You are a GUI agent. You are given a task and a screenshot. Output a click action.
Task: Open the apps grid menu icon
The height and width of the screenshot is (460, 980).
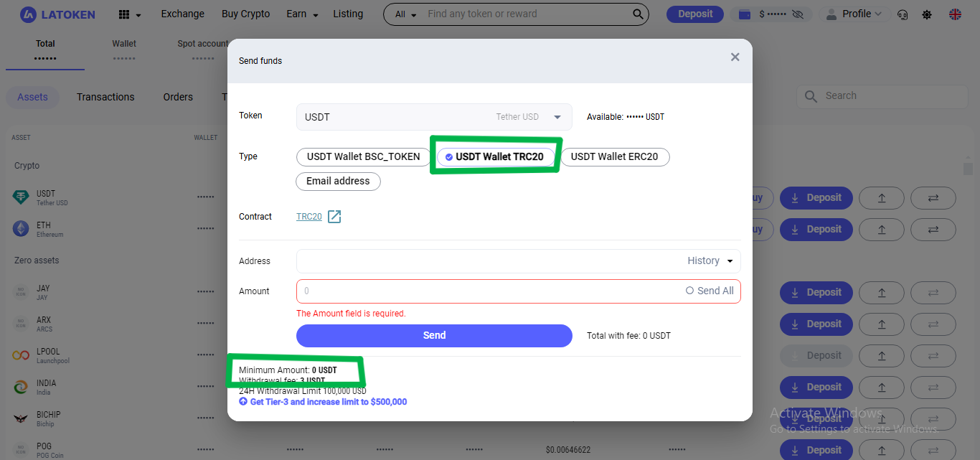coord(124,14)
